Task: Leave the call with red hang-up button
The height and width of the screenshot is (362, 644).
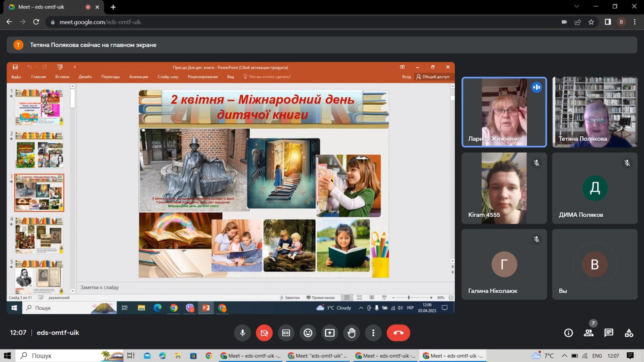Action: pos(398,333)
